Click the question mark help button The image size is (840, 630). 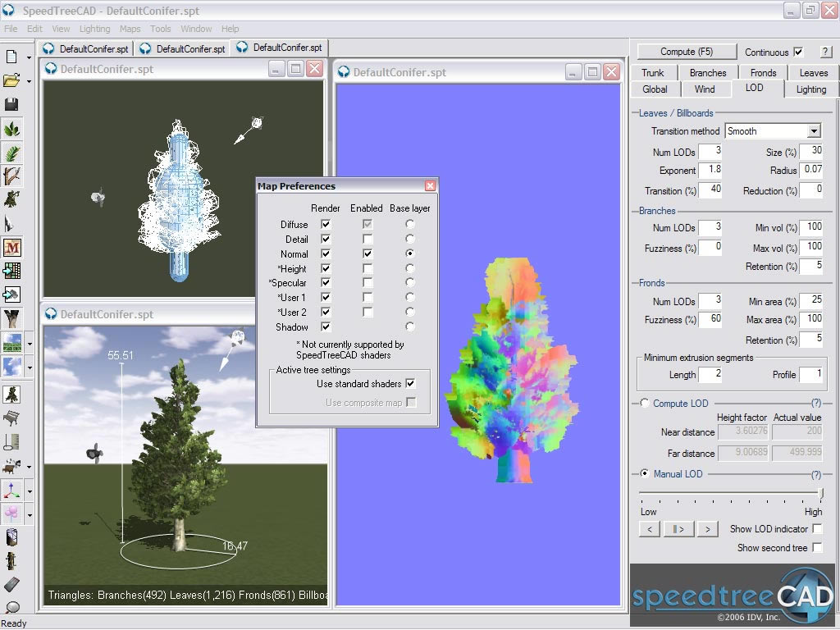pyautogui.click(x=825, y=52)
